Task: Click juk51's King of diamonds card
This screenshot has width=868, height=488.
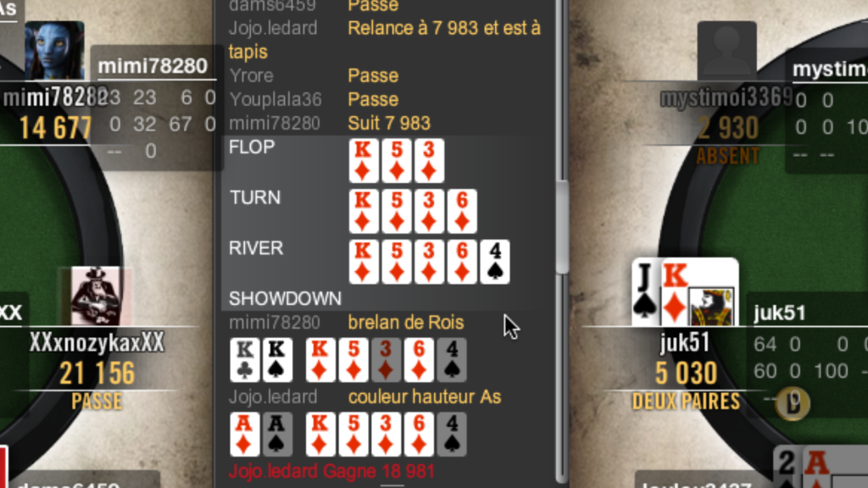Action: pyautogui.click(x=699, y=292)
